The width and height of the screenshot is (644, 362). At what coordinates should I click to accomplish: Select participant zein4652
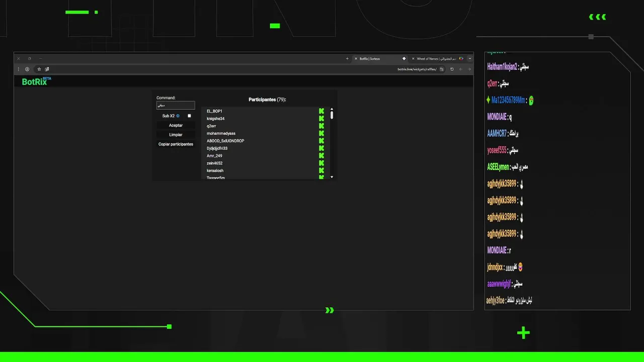(x=214, y=163)
